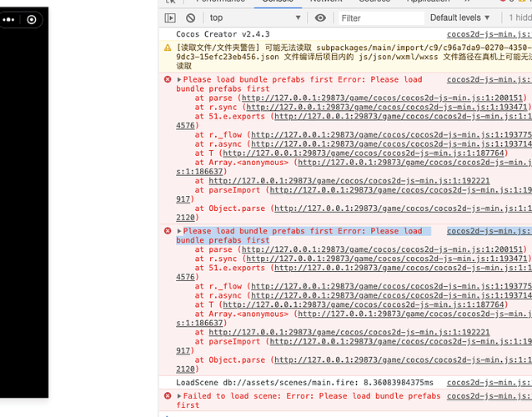The image size is (532, 417).
Task: Open second error's 'at r.async' stack link
Action: (x=392, y=295)
